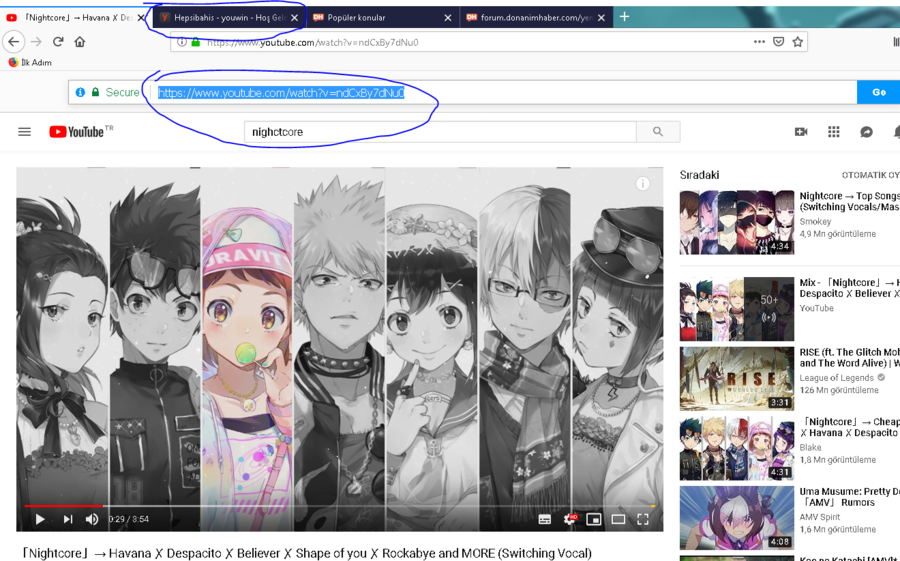Open the İlk Adım bookmark
900x561 pixels.
[30, 62]
